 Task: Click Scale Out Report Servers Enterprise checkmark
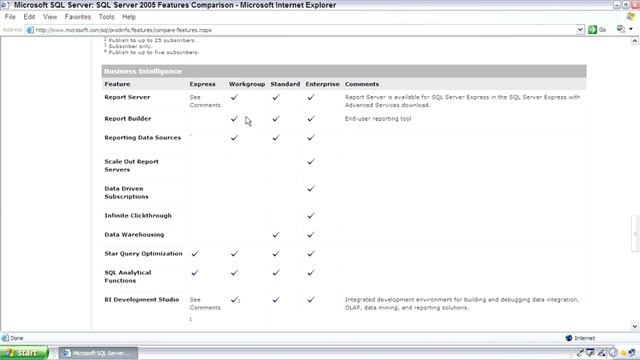[311, 162]
